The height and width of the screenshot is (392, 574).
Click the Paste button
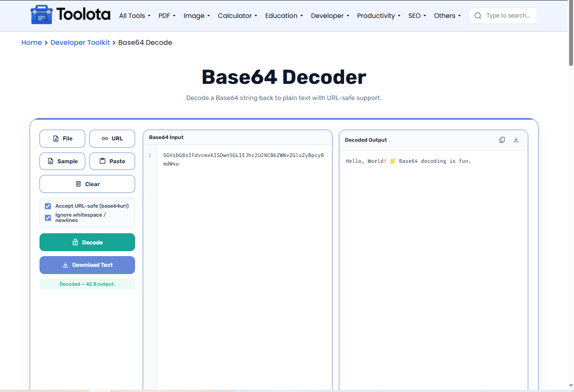click(x=112, y=161)
